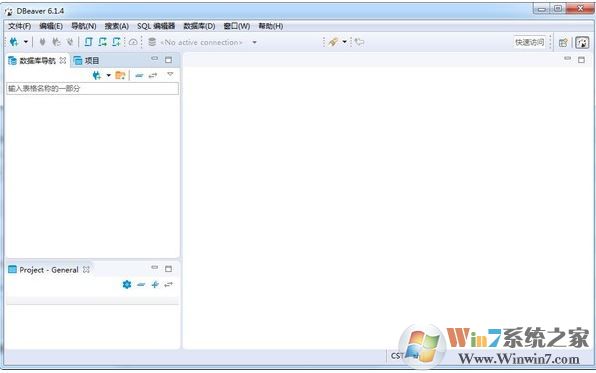Maximize the editor area

pos(581,60)
